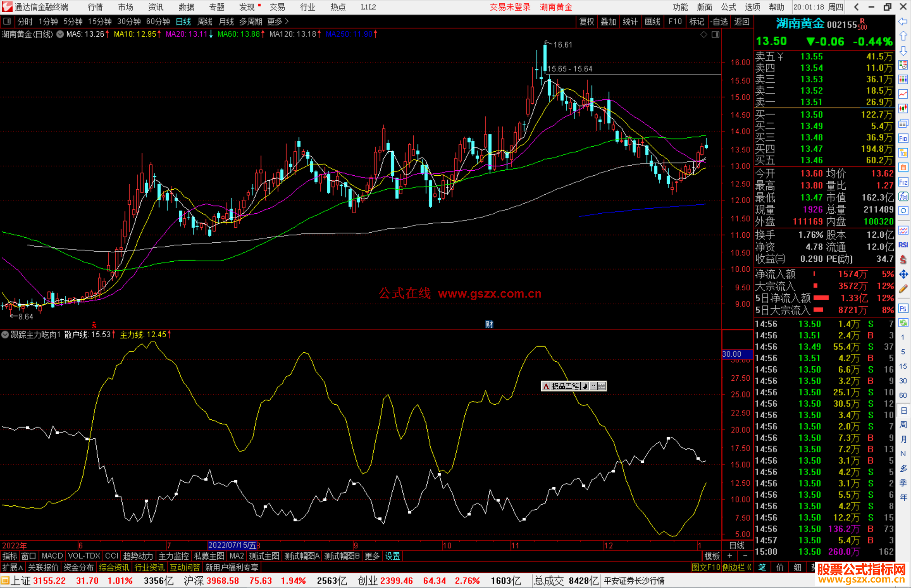Switch to the MACD indicator tab

[52, 556]
